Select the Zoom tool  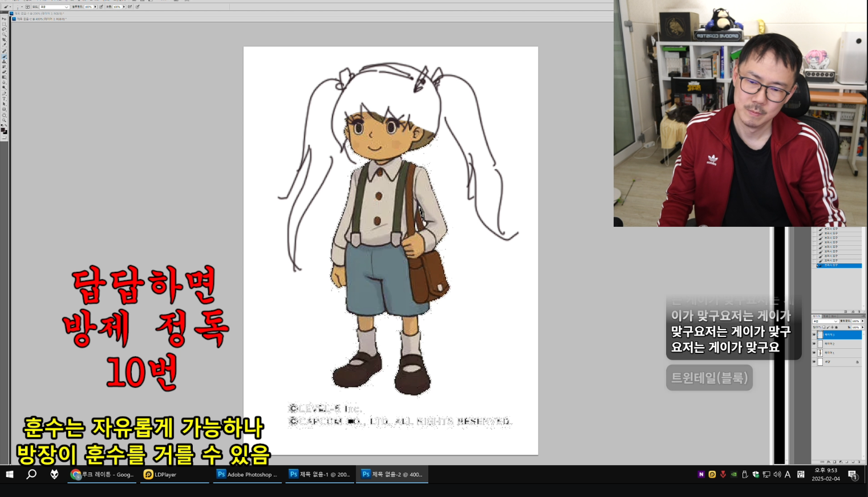(5, 120)
